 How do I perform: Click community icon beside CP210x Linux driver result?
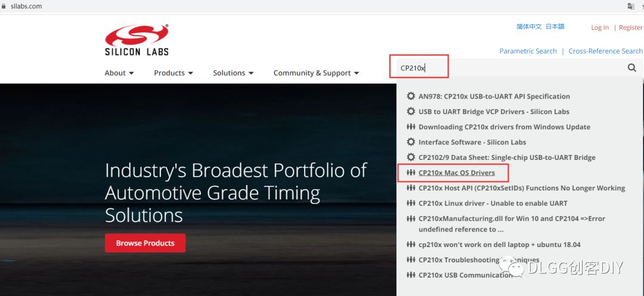[x=411, y=203]
